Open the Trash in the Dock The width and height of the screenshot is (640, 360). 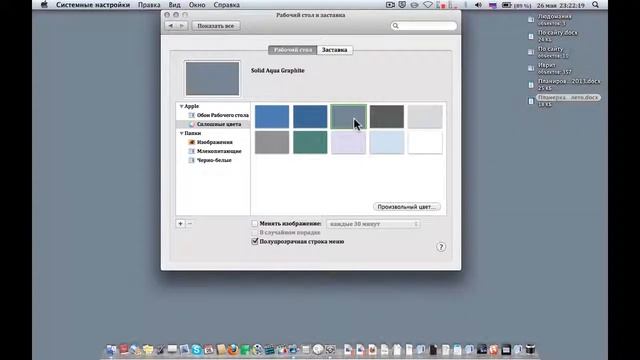point(530,349)
